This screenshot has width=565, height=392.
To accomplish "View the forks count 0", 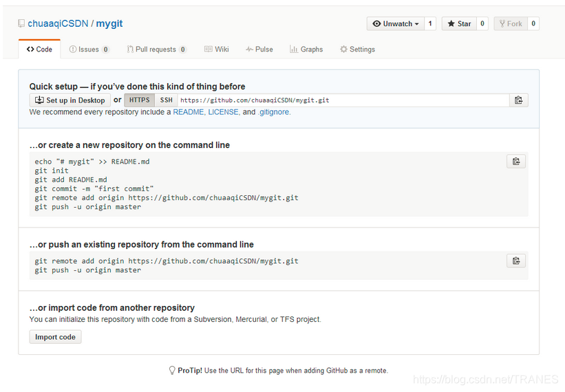I will (533, 24).
